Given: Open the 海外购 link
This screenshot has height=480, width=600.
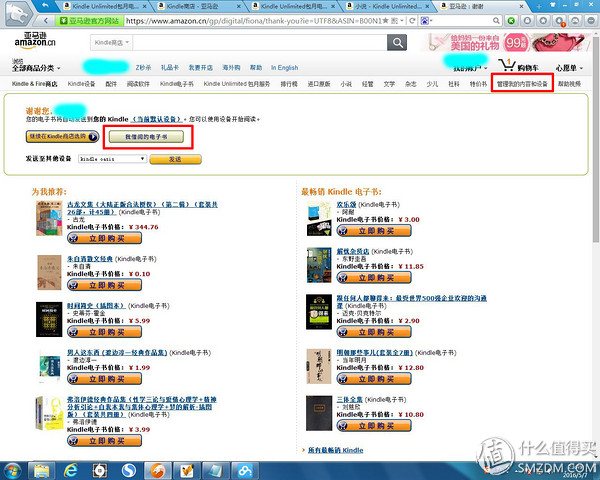Looking at the screenshot, I should [231, 68].
